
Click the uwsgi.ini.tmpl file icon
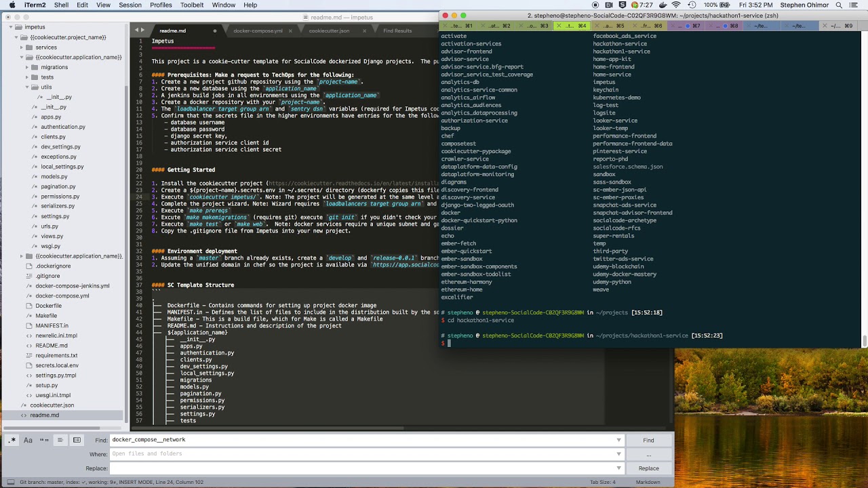pos(29,395)
